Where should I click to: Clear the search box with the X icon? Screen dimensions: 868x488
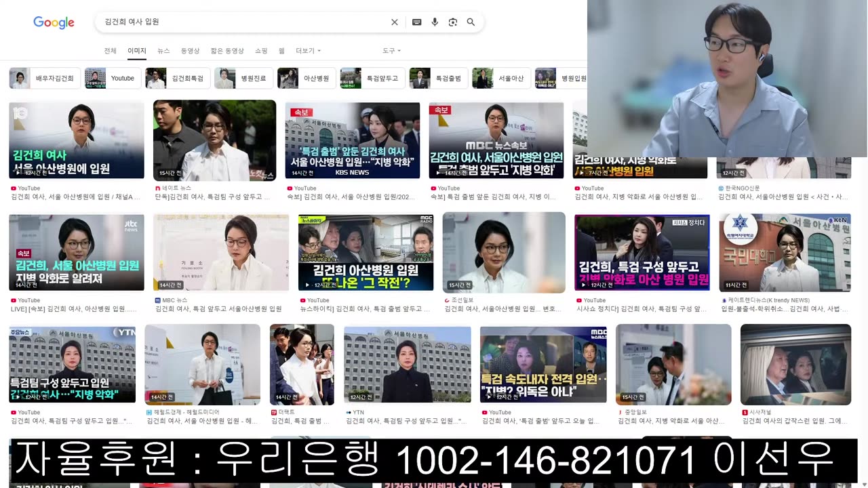click(395, 22)
